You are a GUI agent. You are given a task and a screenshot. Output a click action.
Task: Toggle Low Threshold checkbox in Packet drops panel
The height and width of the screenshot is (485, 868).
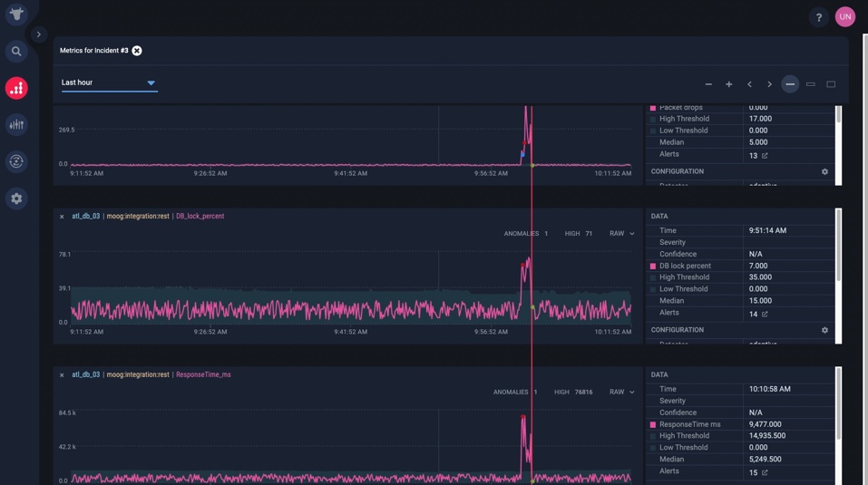coord(653,131)
